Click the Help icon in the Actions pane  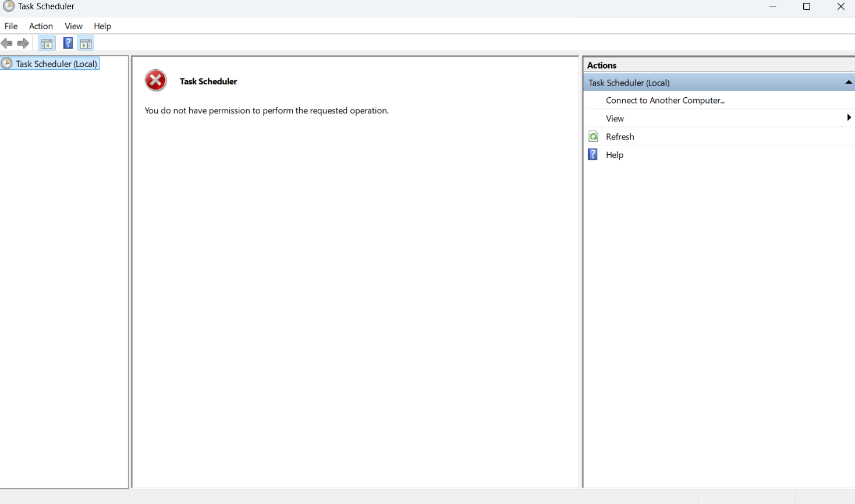pos(593,154)
